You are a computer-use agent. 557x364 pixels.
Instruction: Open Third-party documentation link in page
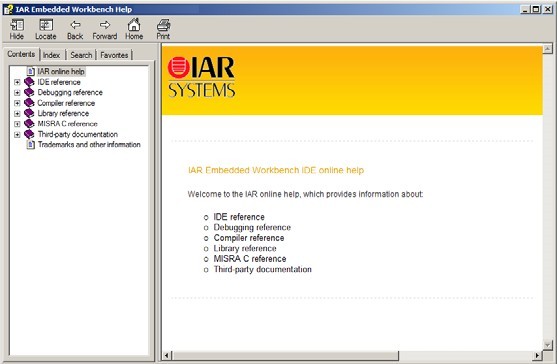coord(263,269)
